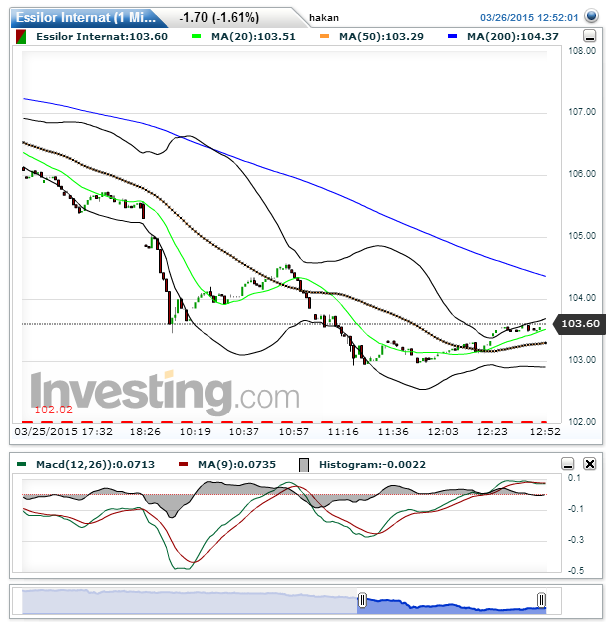Click the green MA(20) legend swatch
Screen dimensions: 613x627
[x=196, y=36]
